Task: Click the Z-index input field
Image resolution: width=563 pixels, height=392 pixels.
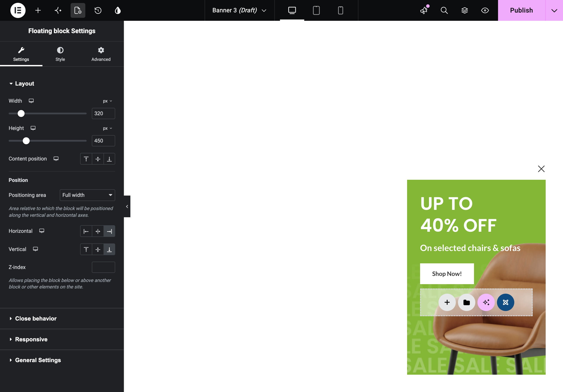Action: tap(103, 267)
